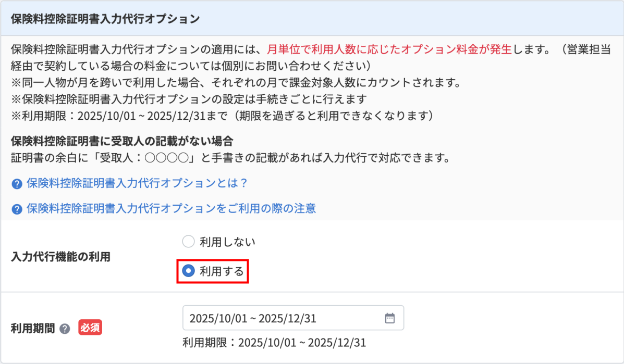
Task: Click note line starting ※同一人物が月を跨いで
Action: click(x=236, y=83)
